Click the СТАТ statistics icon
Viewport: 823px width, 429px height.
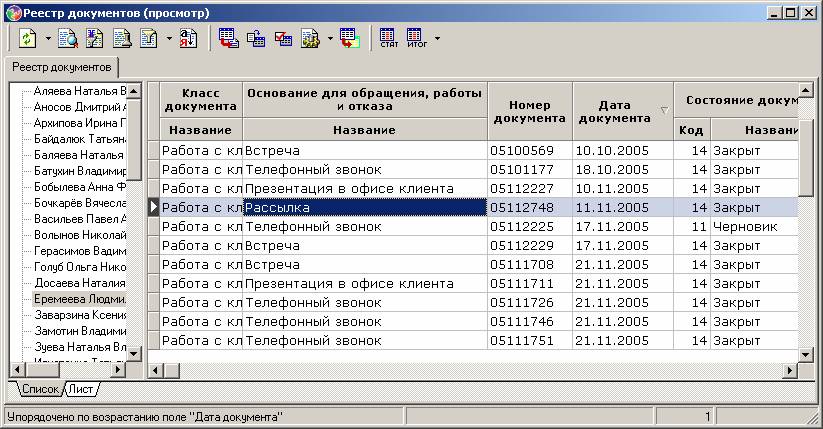pos(389,39)
